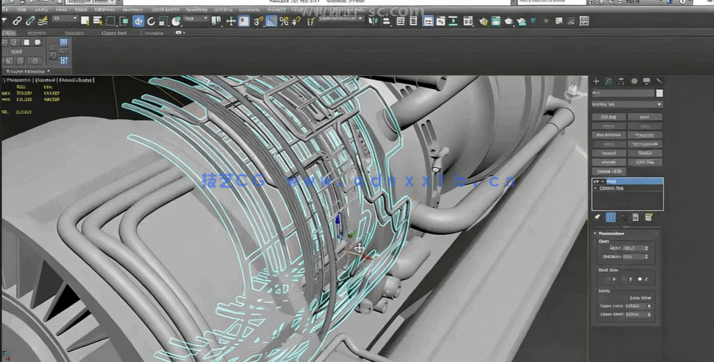This screenshot has width=714, height=362.
Task: Activate the Select Object tool
Action: point(85,21)
